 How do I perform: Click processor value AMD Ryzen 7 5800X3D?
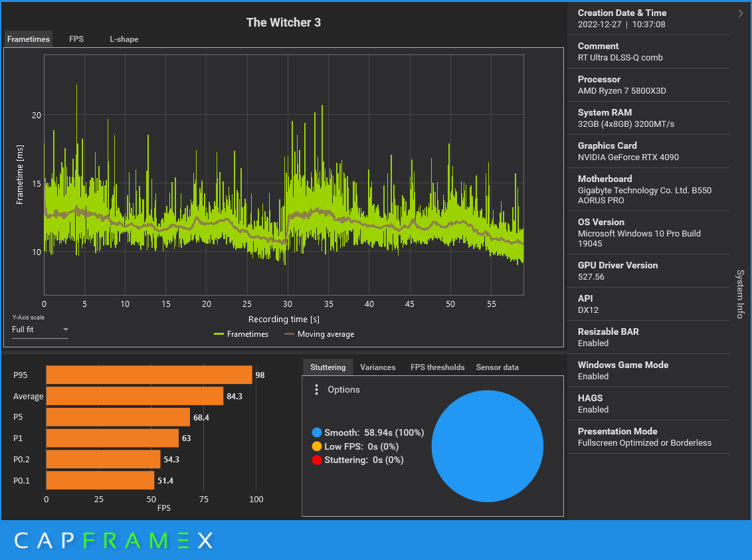(x=622, y=90)
